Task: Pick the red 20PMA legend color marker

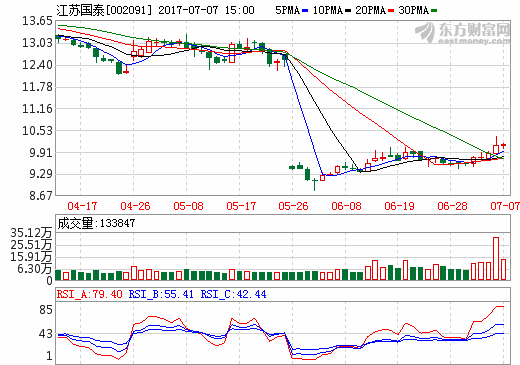Action: [391, 11]
